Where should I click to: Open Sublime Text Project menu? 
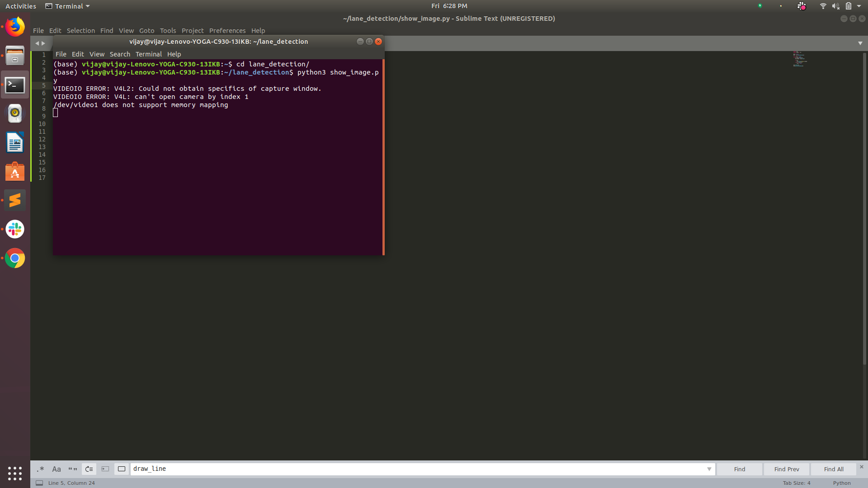pyautogui.click(x=193, y=31)
